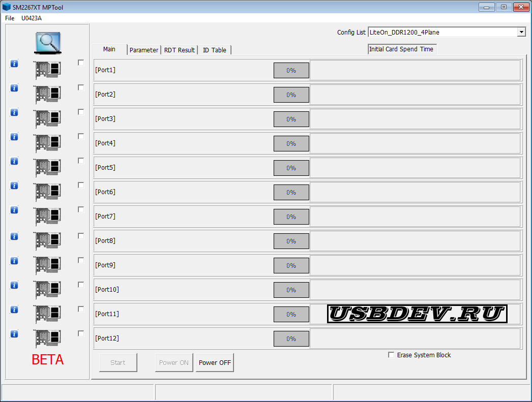Image resolution: width=532 pixels, height=402 pixels.
Task: Click the Port1 0% progress indicator
Action: (x=291, y=70)
